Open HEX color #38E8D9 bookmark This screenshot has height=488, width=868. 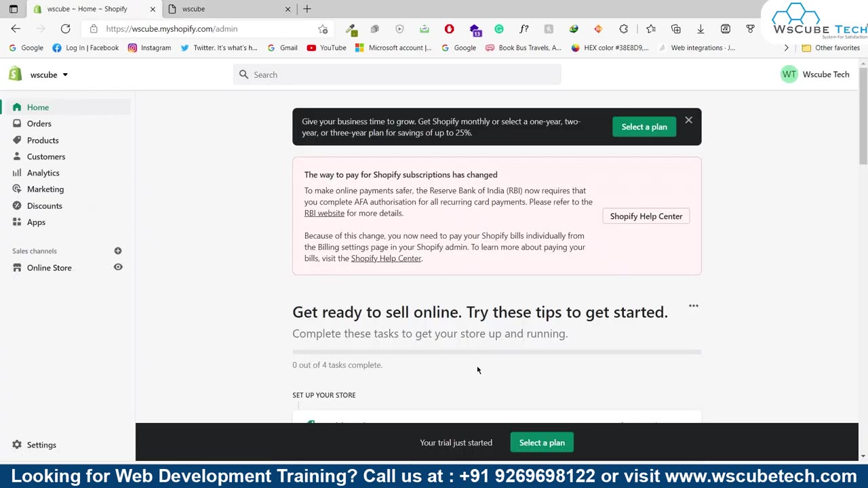(x=610, y=48)
